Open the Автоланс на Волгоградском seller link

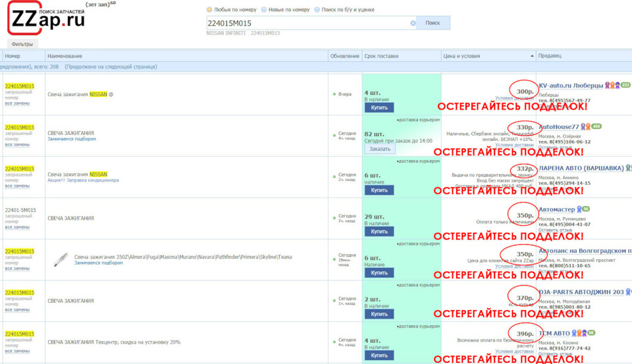(585, 251)
